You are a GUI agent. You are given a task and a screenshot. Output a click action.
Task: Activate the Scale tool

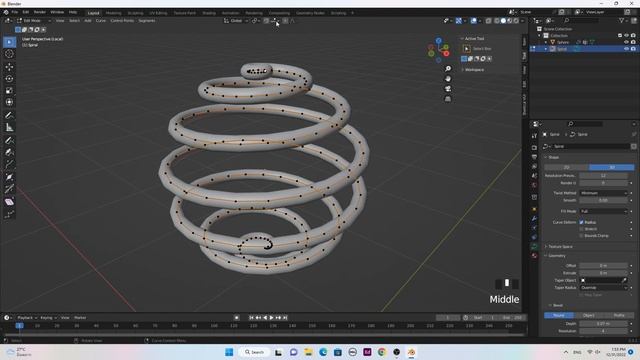9,90
